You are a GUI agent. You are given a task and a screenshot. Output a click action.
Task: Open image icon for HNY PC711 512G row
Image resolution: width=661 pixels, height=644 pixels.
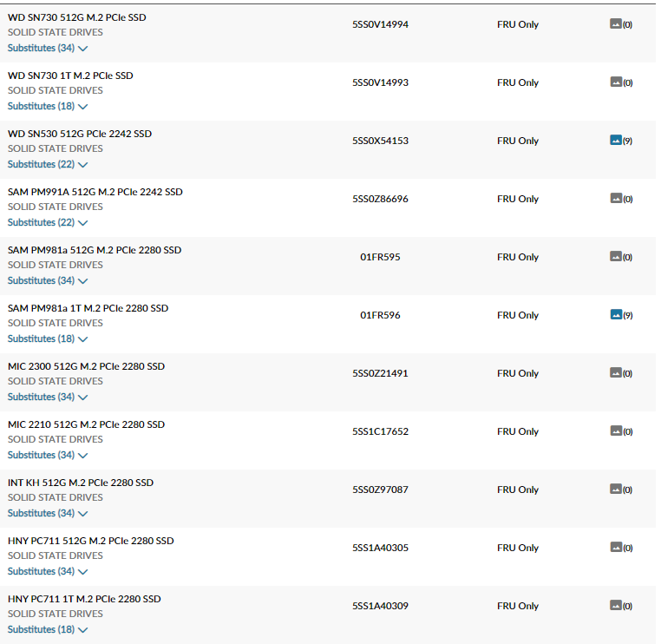click(x=616, y=548)
